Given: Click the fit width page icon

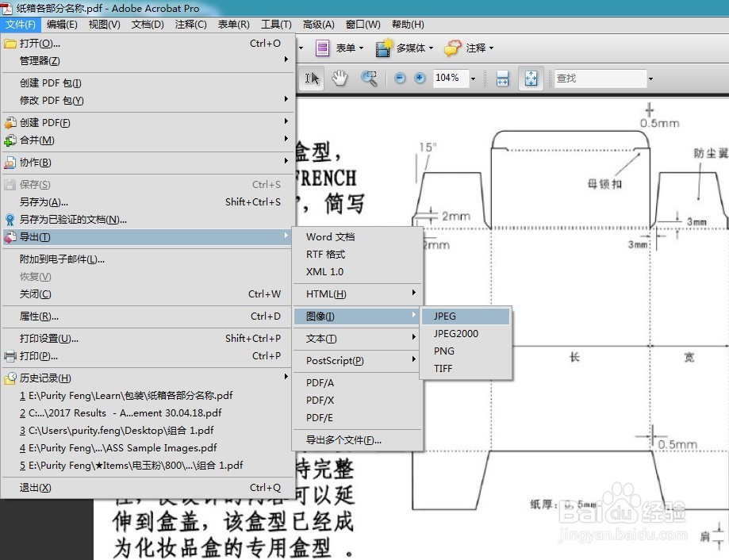Looking at the screenshot, I should pos(503,78).
